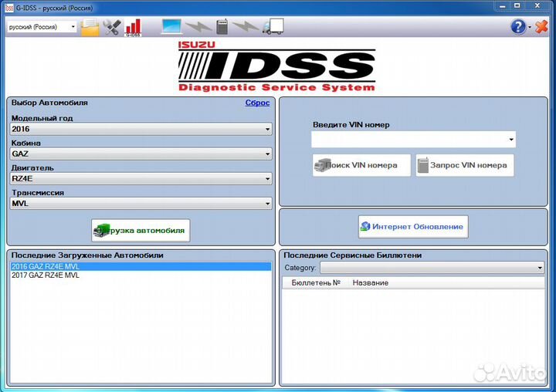Screen dimensions: 556x392
Task: Select 2017 GAZ RZ4E MVL in recent vehicles
Action: point(46,275)
